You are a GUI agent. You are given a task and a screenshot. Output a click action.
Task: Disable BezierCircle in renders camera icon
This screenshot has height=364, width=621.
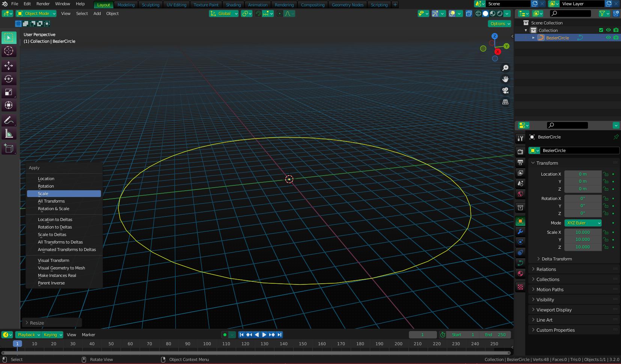coord(616,38)
